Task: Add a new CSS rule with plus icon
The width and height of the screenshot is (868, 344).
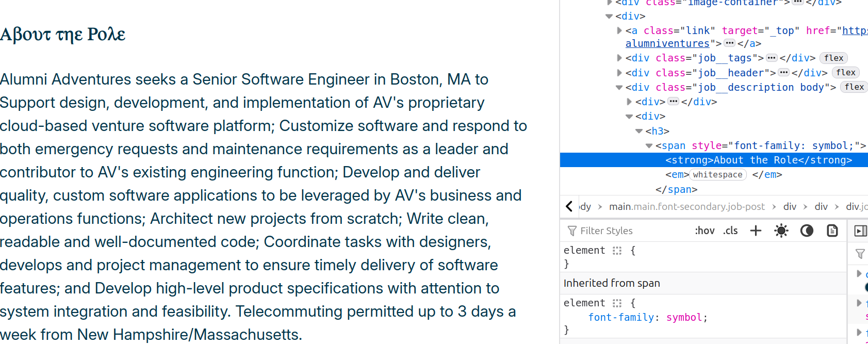Action: (x=756, y=231)
